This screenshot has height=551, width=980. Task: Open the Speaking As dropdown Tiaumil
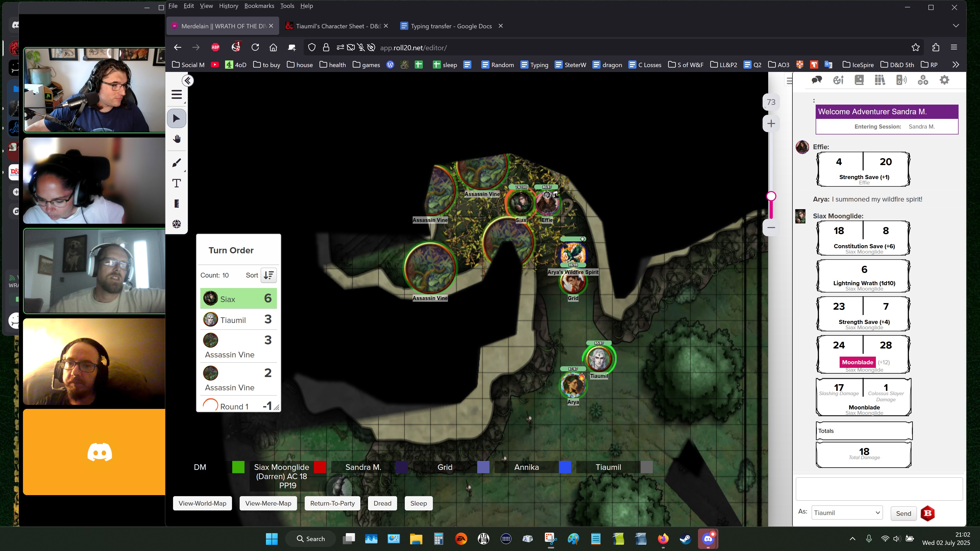click(x=847, y=512)
